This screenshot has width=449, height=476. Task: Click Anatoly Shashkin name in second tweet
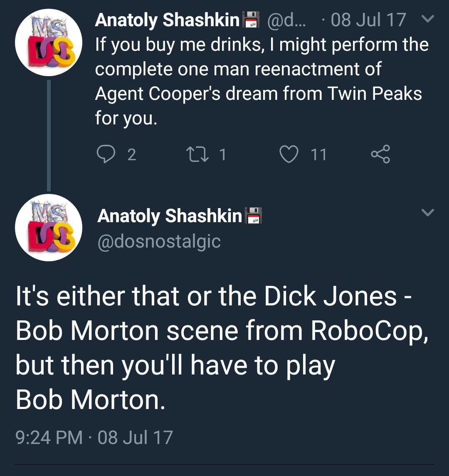(170, 216)
